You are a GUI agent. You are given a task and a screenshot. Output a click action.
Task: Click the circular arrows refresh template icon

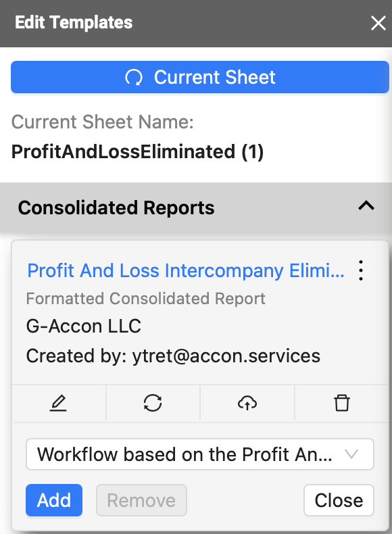click(153, 403)
